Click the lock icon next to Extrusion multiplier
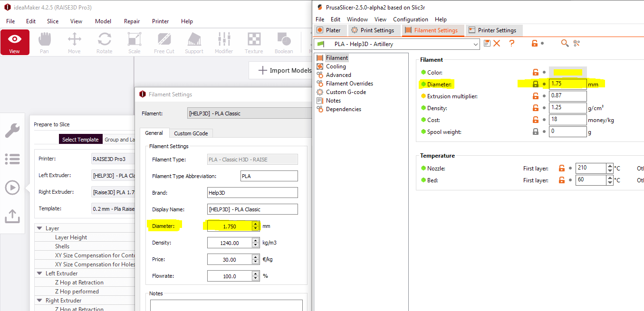 536,96
